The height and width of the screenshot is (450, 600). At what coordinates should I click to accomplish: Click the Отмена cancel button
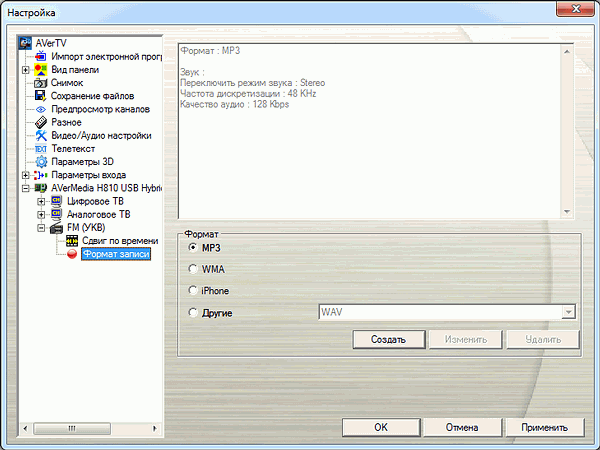click(462, 427)
